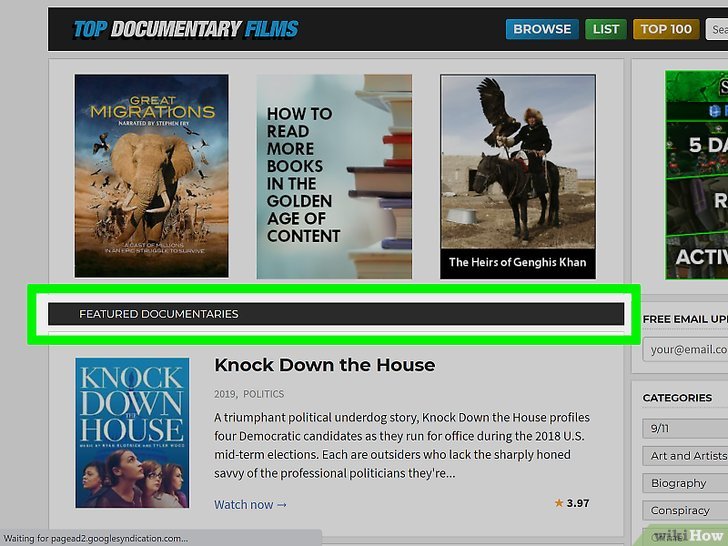Open The Heirs of Genghis Khan thumbnail
Viewport: 728px width, 546px height.
(x=518, y=176)
